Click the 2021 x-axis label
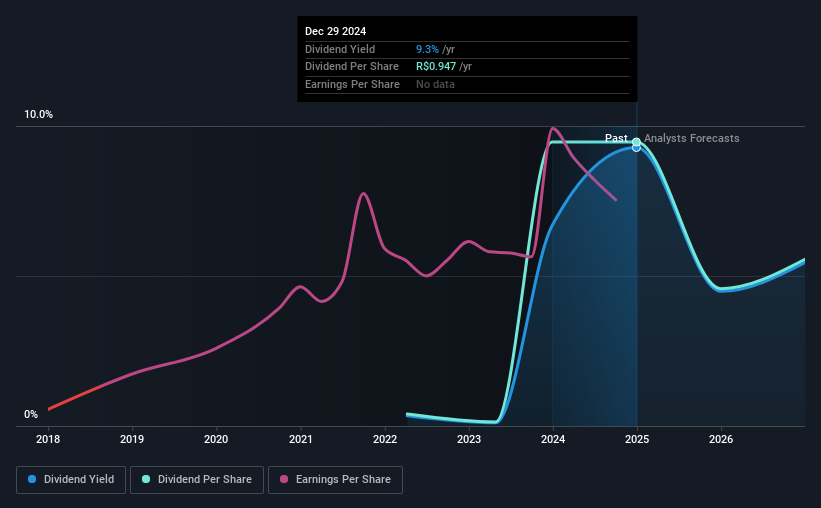 coord(301,439)
